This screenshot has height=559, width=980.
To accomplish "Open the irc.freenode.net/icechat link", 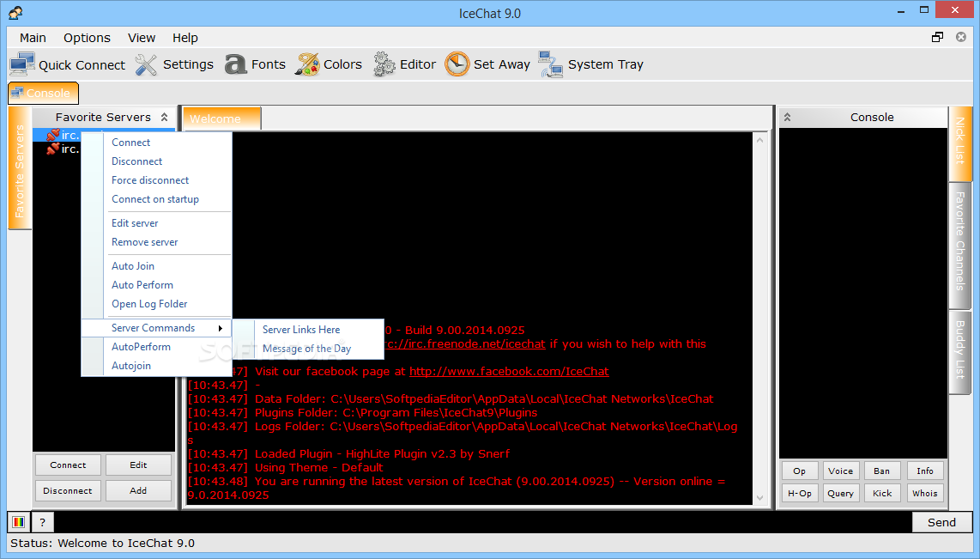I will click(464, 344).
